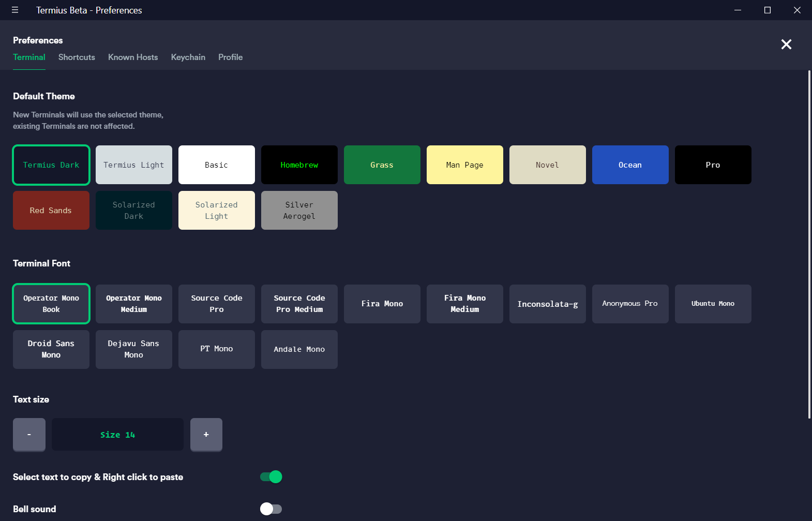812x521 pixels.
Task: Apply the Solarized Dark theme
Action: coord(134,211)
